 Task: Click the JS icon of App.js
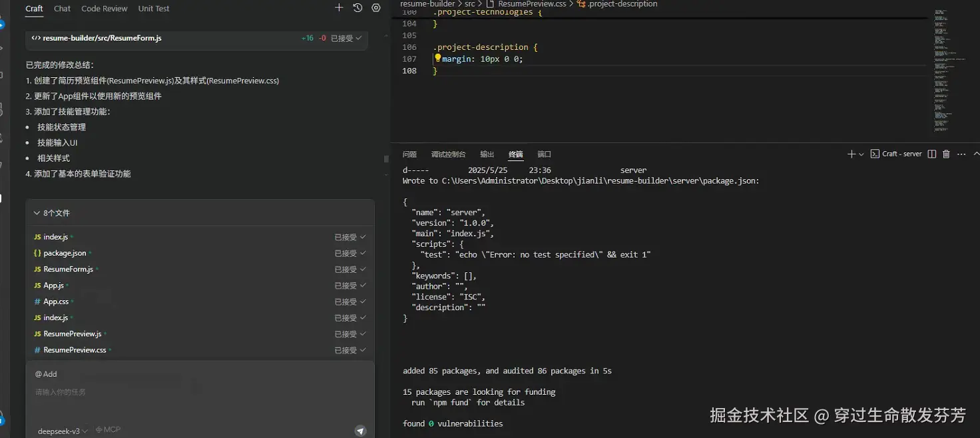(37, 285)
